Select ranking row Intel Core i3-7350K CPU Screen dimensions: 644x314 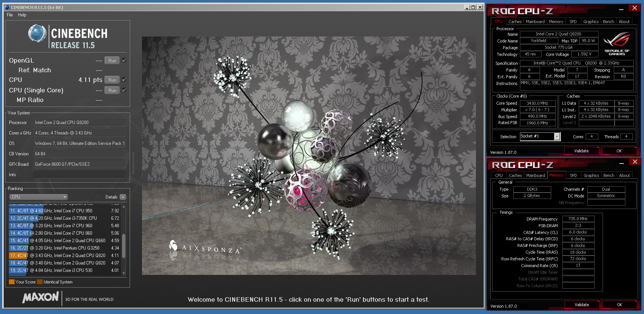[x=64, y=218]
